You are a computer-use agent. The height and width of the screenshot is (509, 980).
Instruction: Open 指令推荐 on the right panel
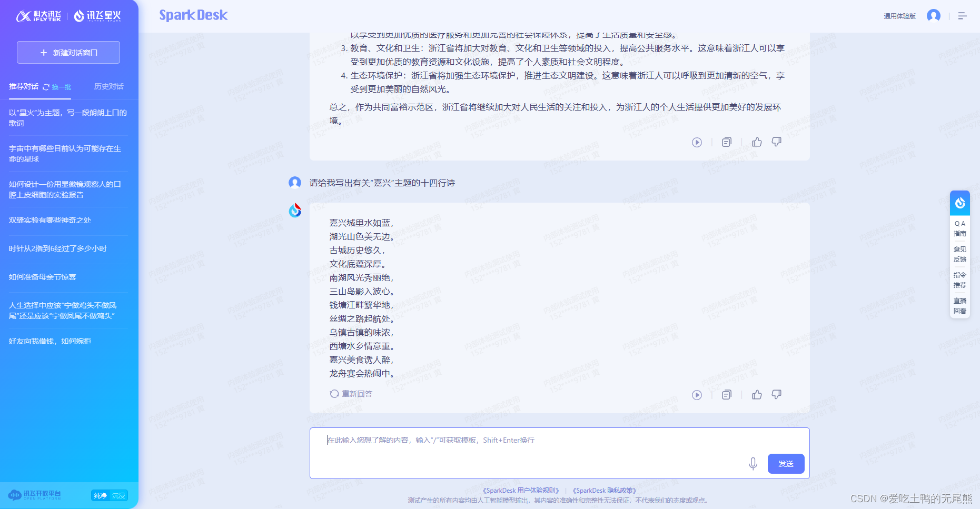[x=960, y=280]
